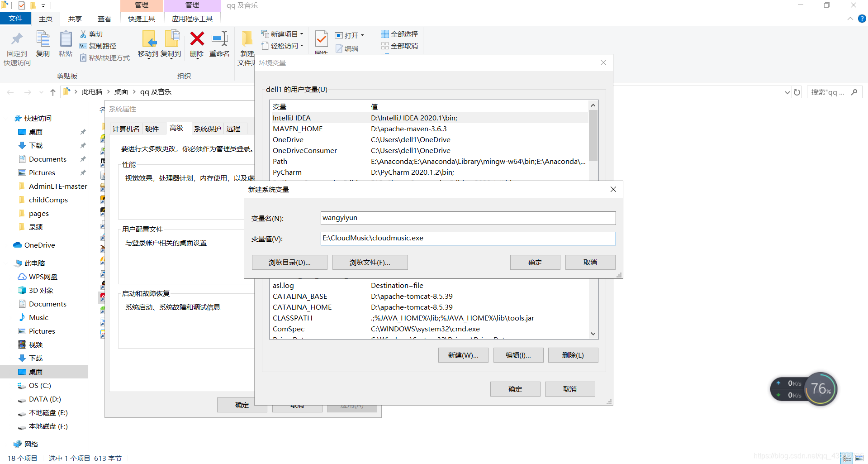868x464 pixels.
Task: Click the variable value input field
Action: [x=468, y=239]
